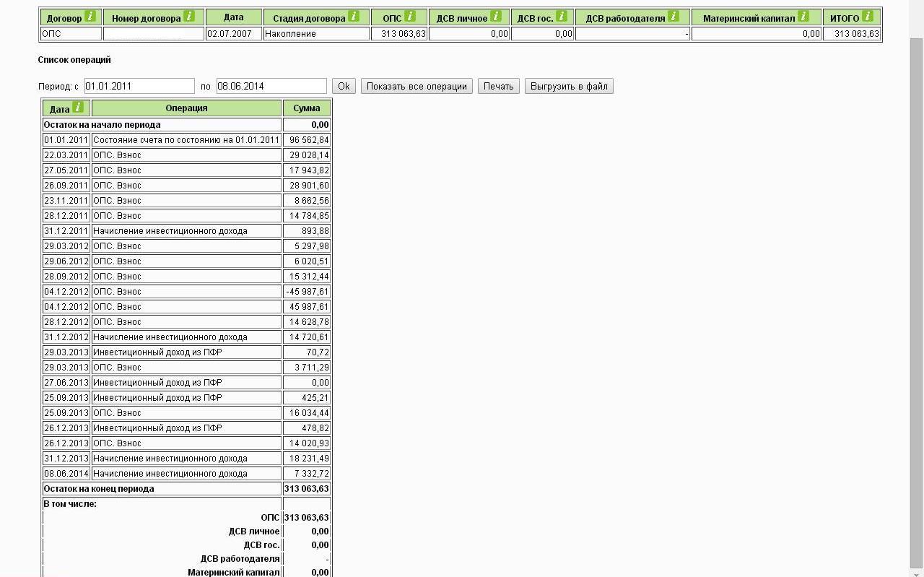The image size is (924, 577).
Task: Click the info icon next to Номер договора
Action: coord(189,16)
